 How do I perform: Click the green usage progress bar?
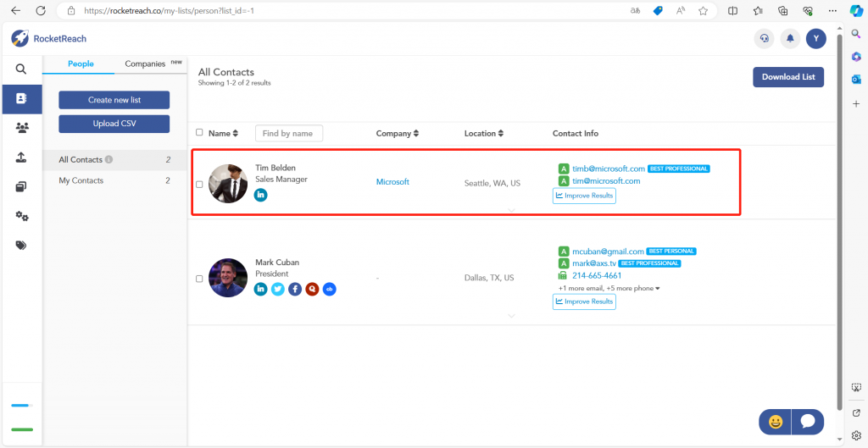(x=22, y=429)
